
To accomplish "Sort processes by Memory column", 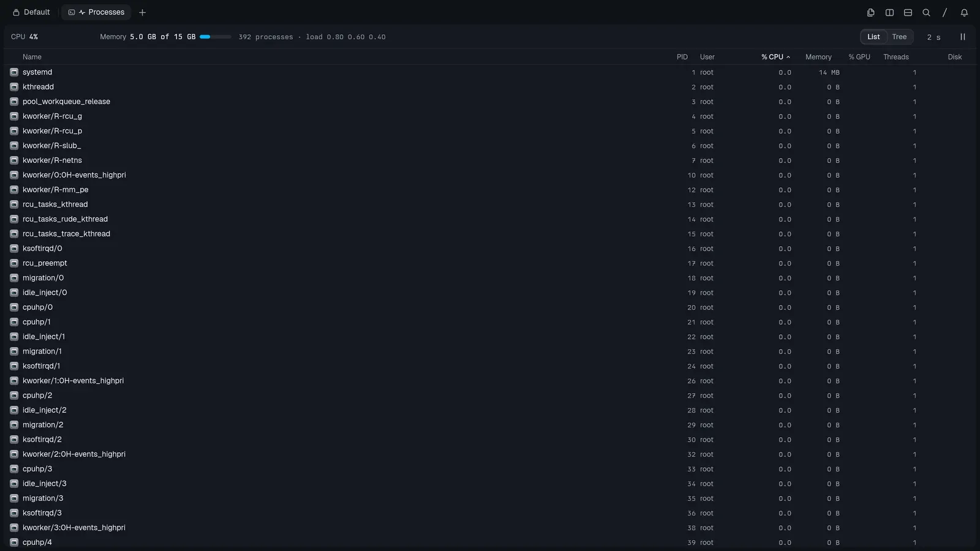I will (818, 57).
